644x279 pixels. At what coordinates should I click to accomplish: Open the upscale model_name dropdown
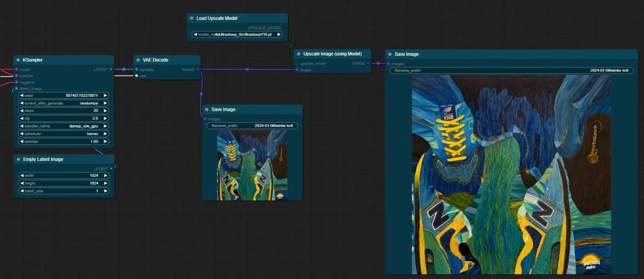237,35
